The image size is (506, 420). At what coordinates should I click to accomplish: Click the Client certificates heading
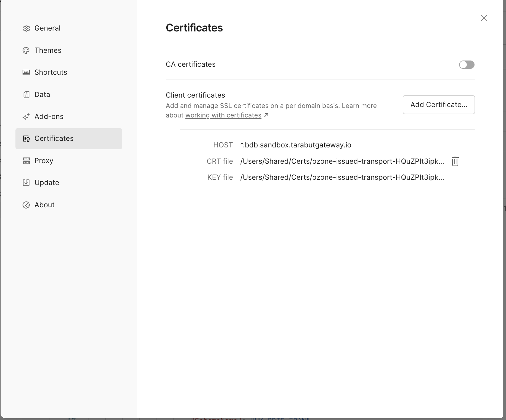[x=195, y=95]
